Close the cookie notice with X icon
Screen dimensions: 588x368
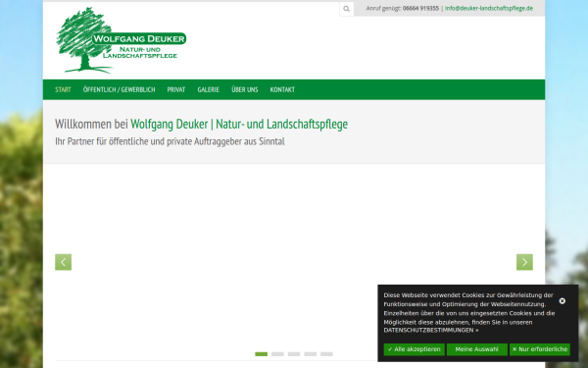pyautogui.click(x=562, y=301)
